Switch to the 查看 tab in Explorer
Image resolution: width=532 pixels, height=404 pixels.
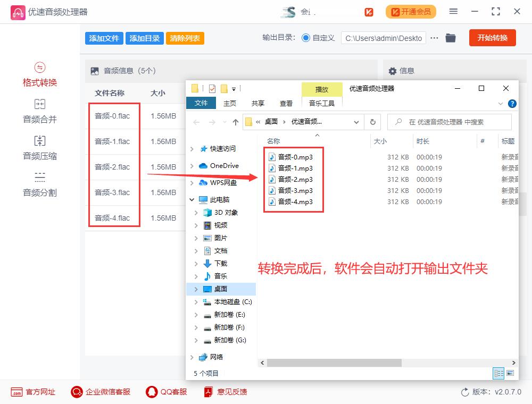click(286, 103)
